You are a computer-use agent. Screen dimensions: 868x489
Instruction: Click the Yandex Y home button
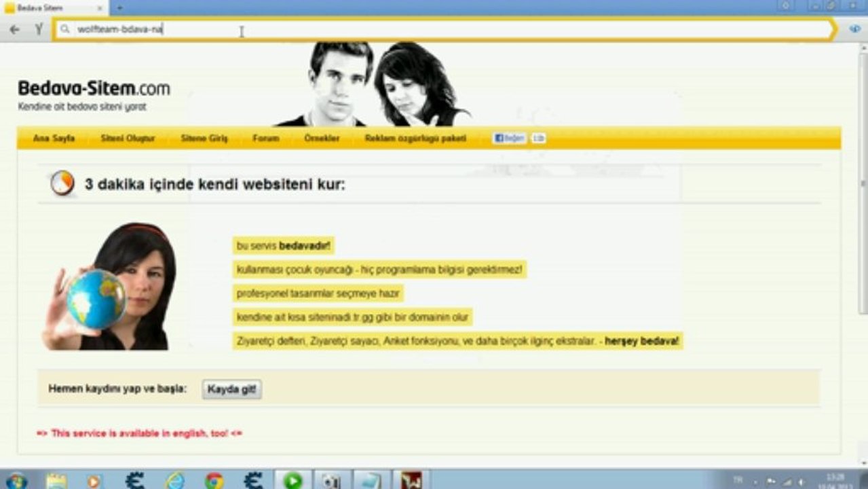[x=39, y=30]
